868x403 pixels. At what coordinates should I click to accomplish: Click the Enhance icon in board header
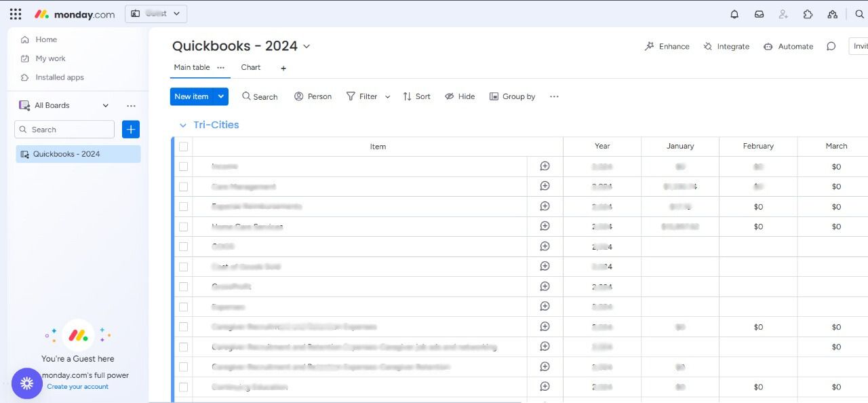pyautogui.click(x=650, y=47)
